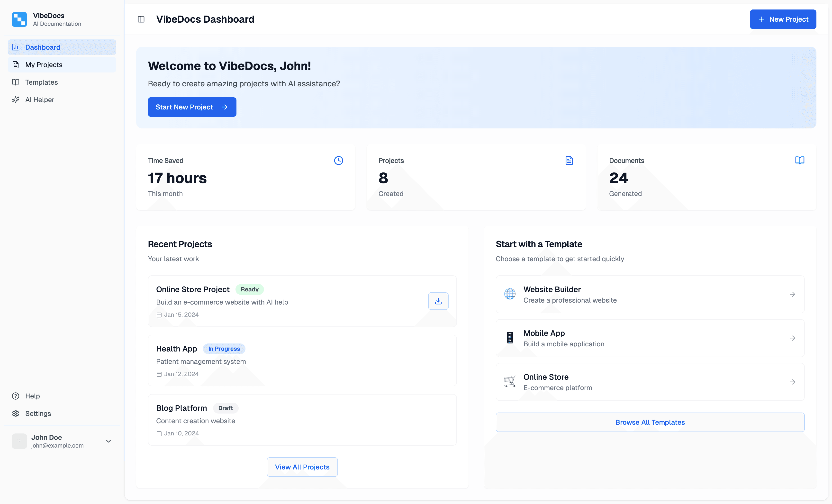Open Settings from the sidebar
This screenshot has height=504, width=832.
point(62,414)
